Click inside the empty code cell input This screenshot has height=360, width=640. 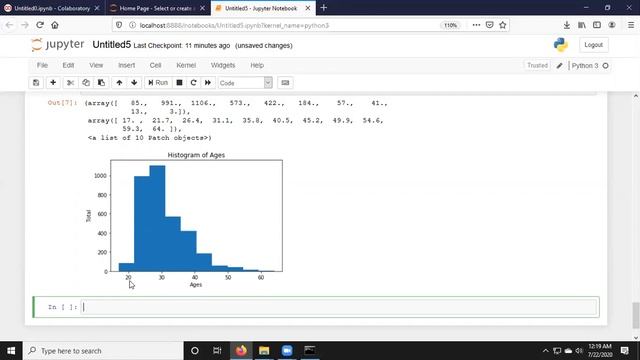click(x=340, y=307)
